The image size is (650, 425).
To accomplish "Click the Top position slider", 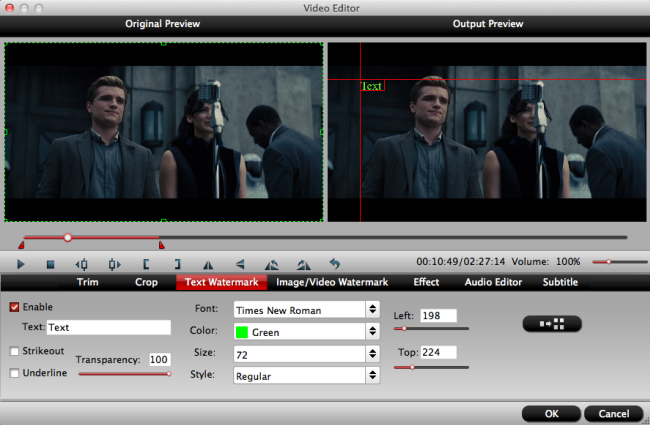I will pos(431,367).
